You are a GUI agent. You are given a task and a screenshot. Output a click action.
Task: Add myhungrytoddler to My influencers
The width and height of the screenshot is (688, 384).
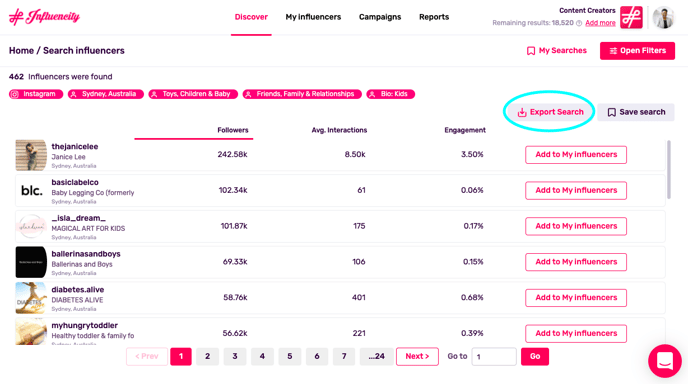(576, 334)
